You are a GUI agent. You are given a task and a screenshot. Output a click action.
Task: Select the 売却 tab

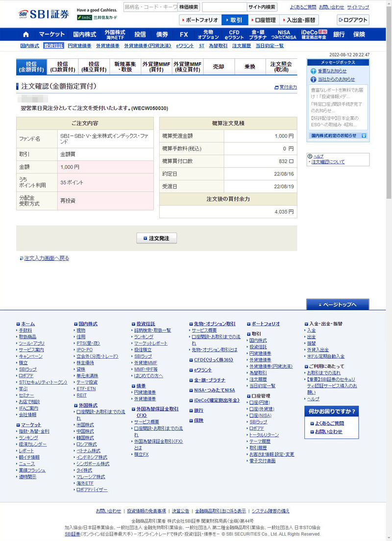pyautogui.click(x=219, y=67)
